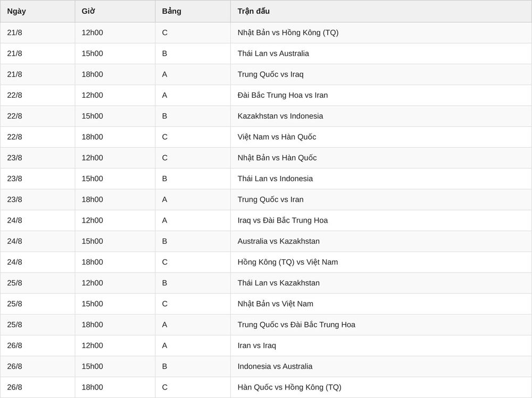
Task: Click the Nhật Bản vs Hàn Quốc cell
Action: click(x=381, y=158)
